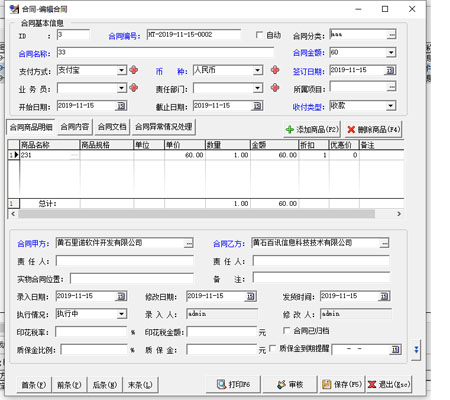Switch to the 合同内容 tab
Image resolution: width=450 pixels, height=400 pixels.
coord(75,127)
